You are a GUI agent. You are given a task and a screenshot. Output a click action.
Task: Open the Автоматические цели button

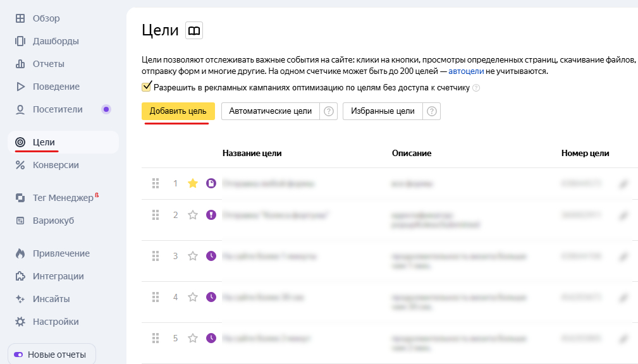click(x=270, y=111)
